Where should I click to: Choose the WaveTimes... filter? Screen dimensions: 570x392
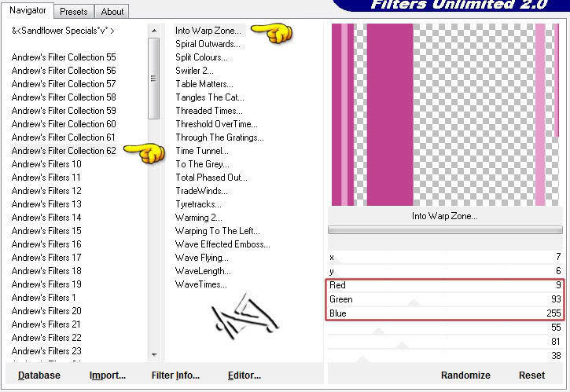pos(201,284)
